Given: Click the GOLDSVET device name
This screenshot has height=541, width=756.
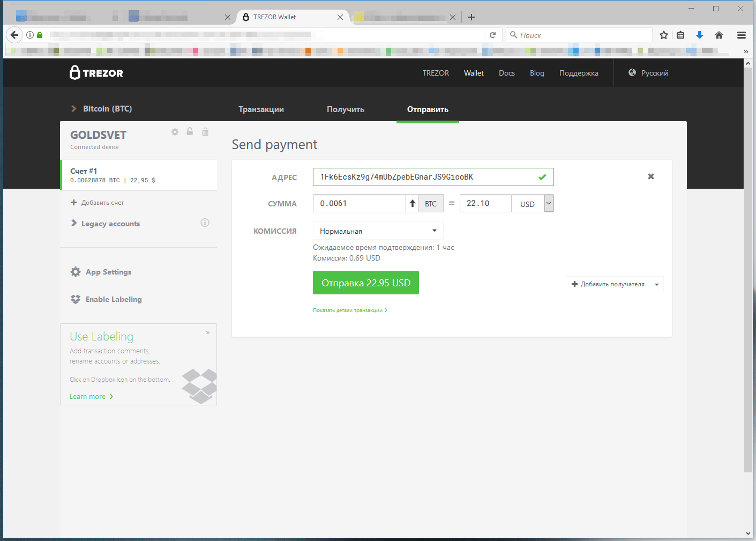Looking at the screenshot, I should click(98, 135).
